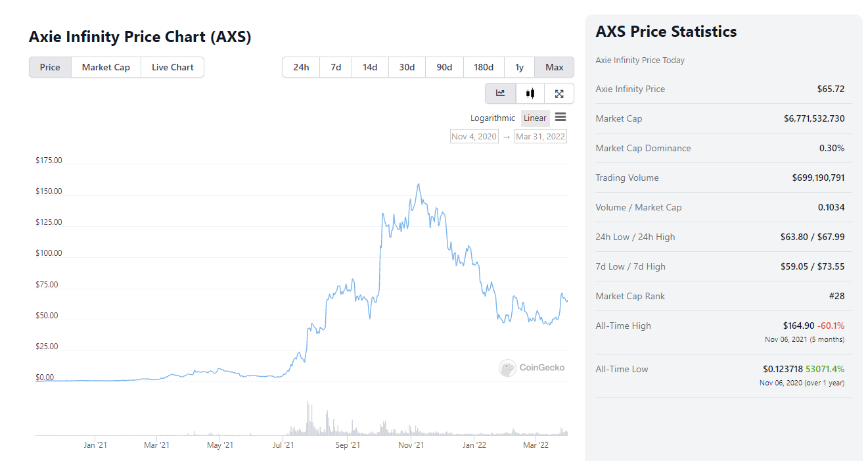The height and width of the screenshot is (461, 868).
Task: Show 180d price history
Action: [484, 67]
